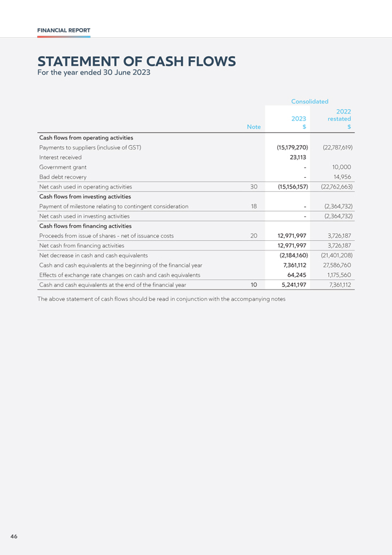The height and width of the screenshot is (555, 392).
Task: Click closing cash balance 5,241,197
Action: coord(294,284)
